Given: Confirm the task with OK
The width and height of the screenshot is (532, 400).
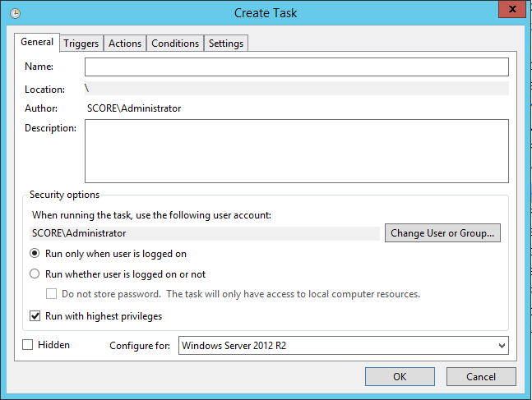Looking at the screenshot, I should (x=400, y=377).
